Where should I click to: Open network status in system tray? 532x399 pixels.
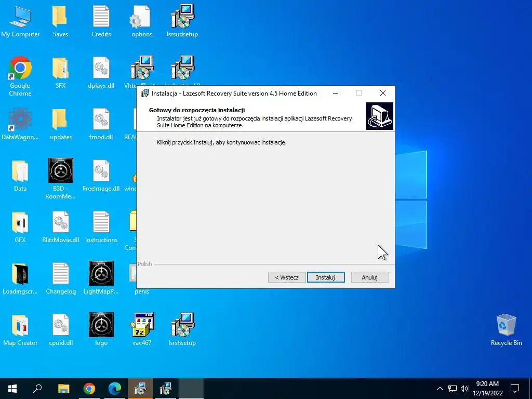453,389
